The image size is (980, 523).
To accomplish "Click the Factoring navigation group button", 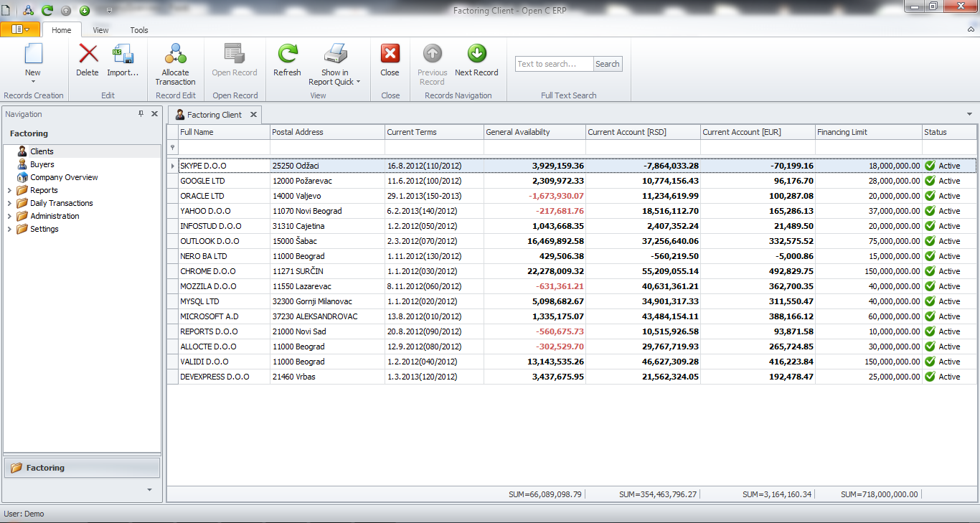I will pyautogui.click(x=82, y=468).
